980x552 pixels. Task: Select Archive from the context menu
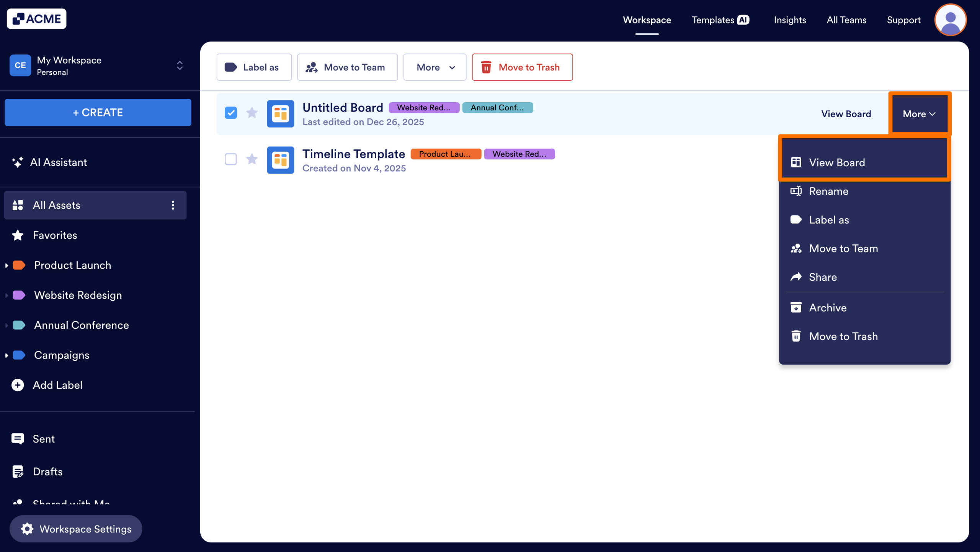828,308
